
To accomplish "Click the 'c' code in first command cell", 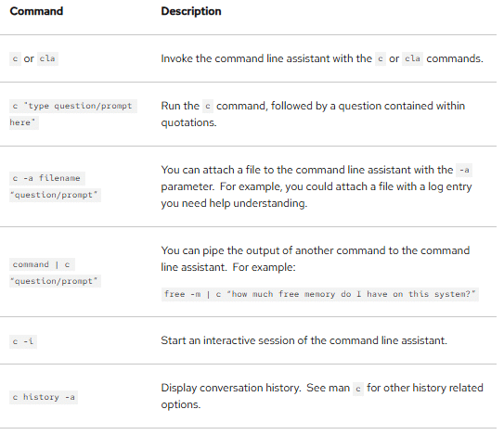I will tap(15, 58).
